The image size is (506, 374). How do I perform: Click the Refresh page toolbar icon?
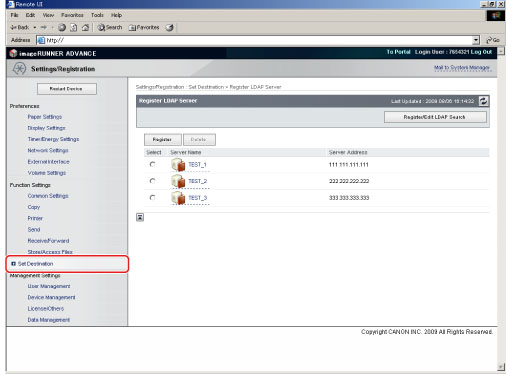point(74,27)
